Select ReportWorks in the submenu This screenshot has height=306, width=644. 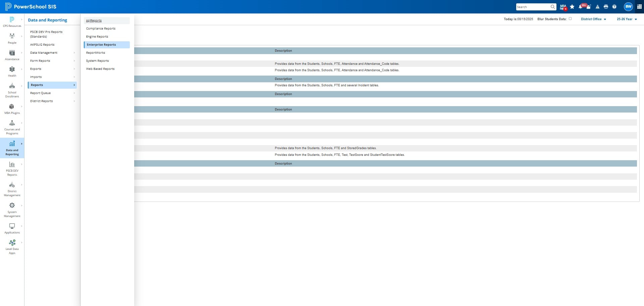pos(107,53)
